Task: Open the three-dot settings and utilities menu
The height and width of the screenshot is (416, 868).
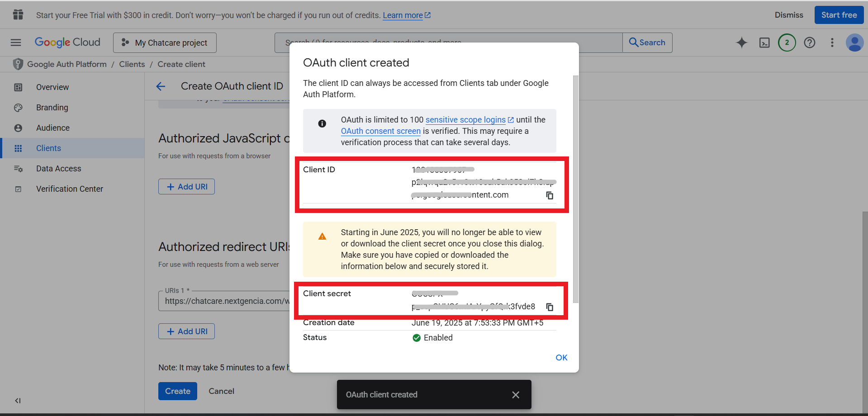Action: (x=832, y=43)
